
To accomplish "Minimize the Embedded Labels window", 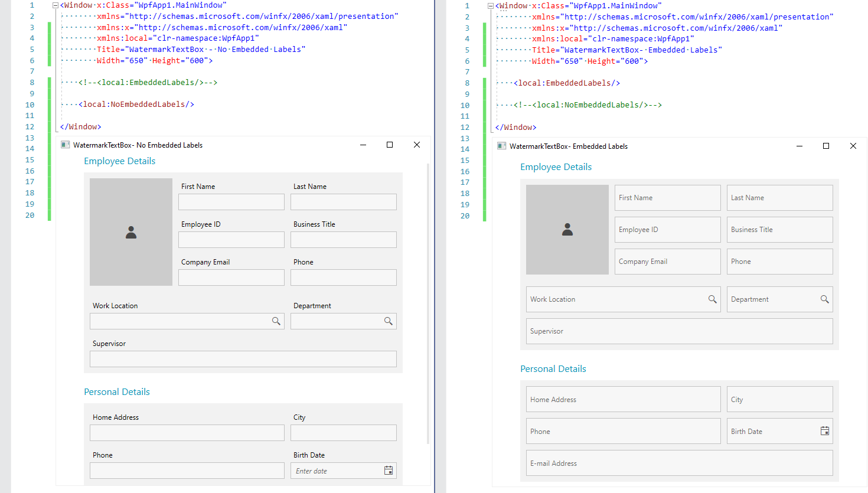I will [800, 146].
